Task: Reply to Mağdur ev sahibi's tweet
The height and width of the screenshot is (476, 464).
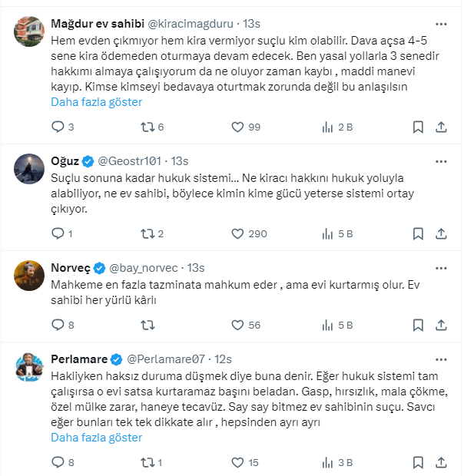Action: 58,127
